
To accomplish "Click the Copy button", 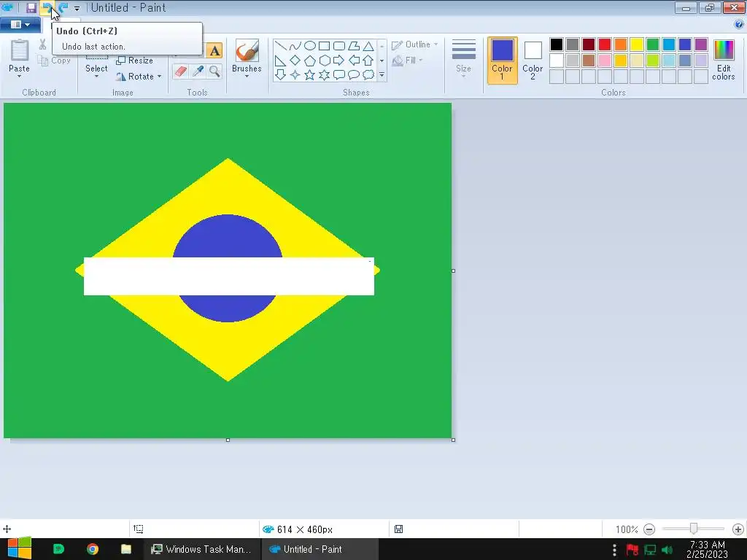I will pos(55,61).
